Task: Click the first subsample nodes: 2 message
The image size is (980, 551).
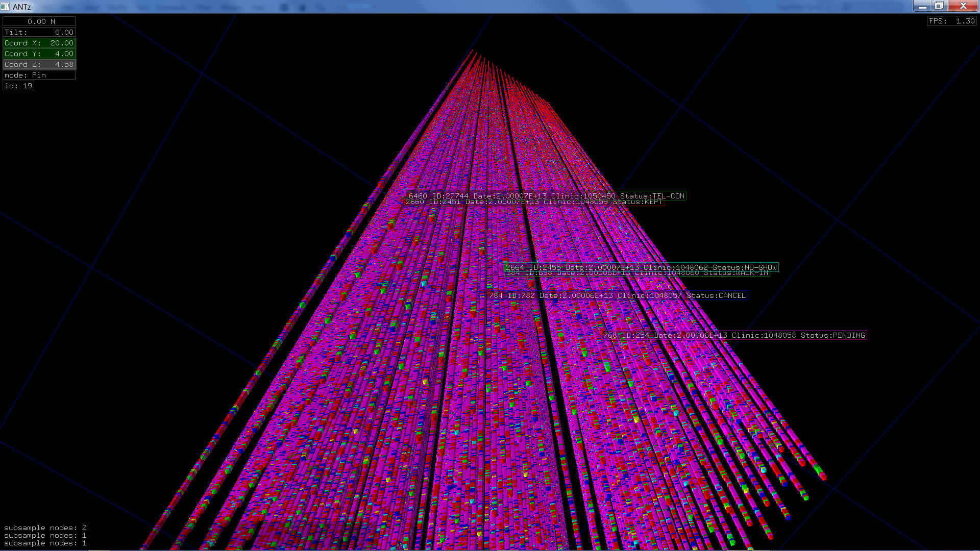Action: tap(45, 528)
